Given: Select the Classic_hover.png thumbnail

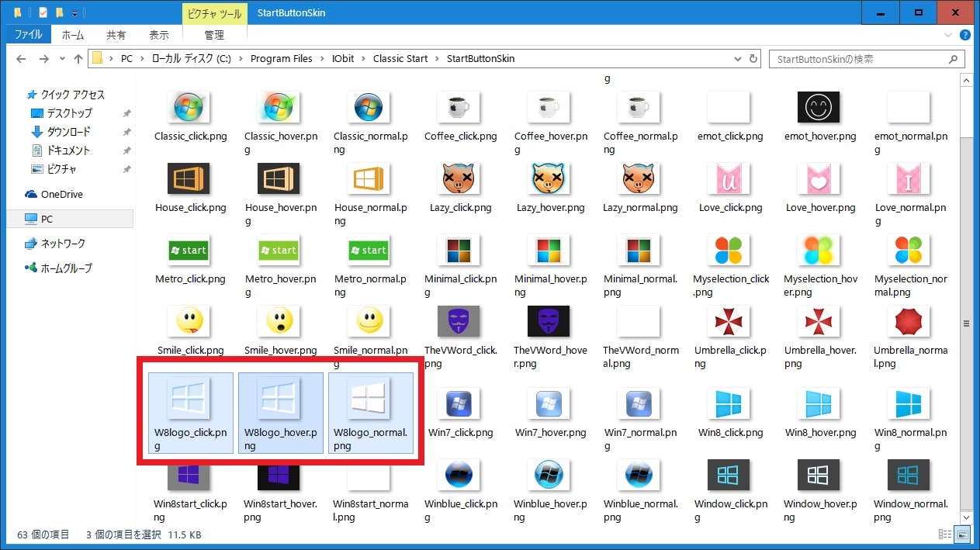Looking at the screenshot, I should [x=279, y=107].
